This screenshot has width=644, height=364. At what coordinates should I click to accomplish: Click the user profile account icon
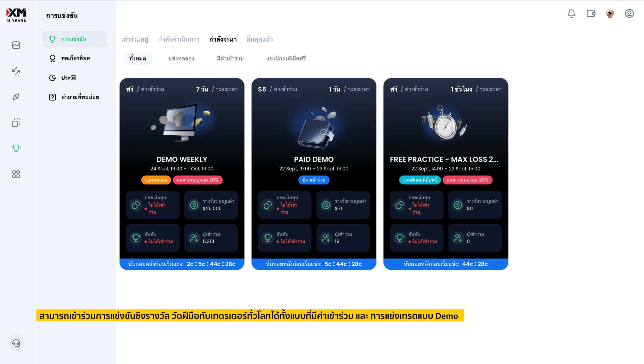coord(629,13)
